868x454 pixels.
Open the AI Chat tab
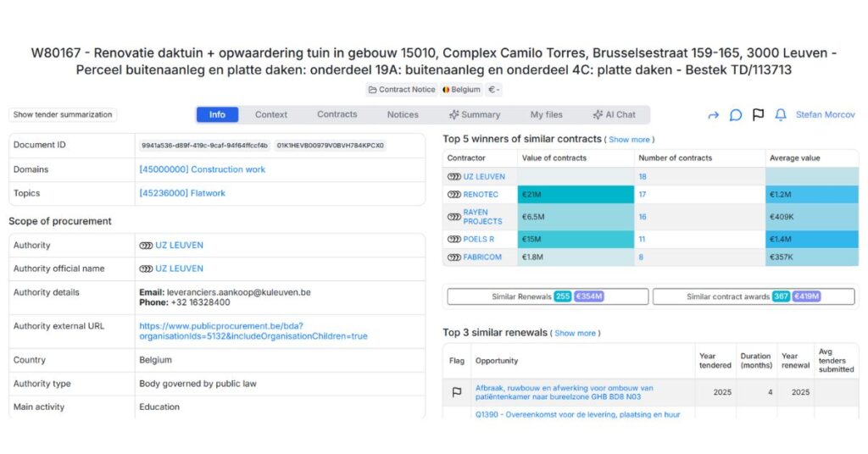[614, 115]
